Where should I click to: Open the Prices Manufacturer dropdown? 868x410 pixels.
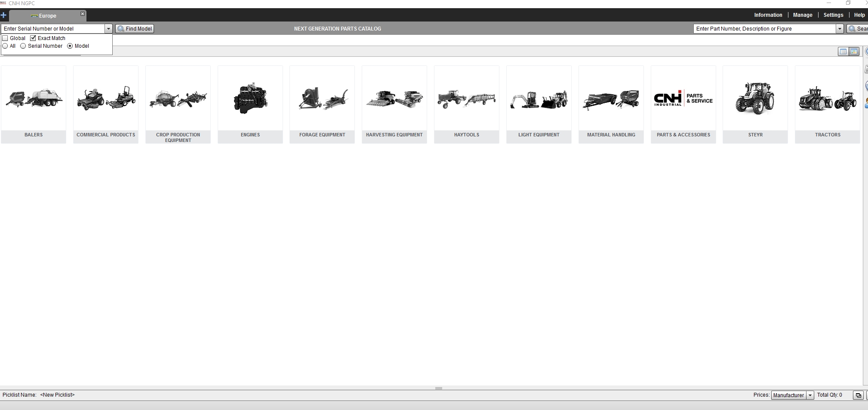(792, 395)
